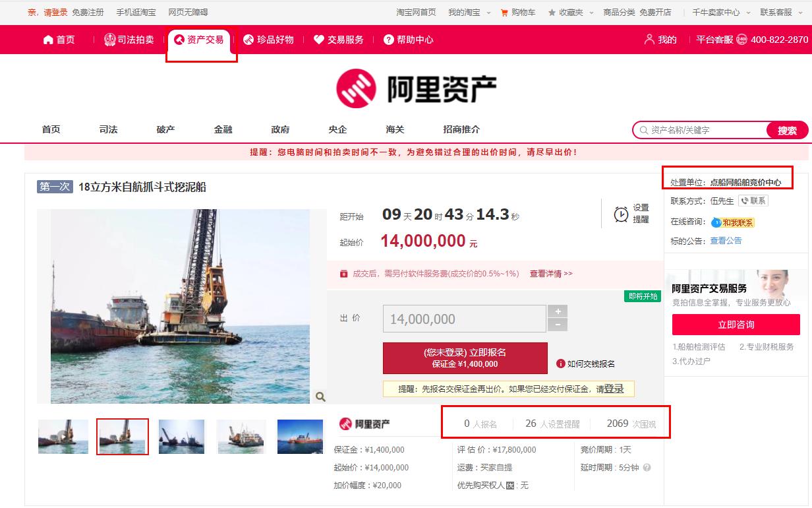Click the 立即咨询 consult button

(x=736, y=325)
